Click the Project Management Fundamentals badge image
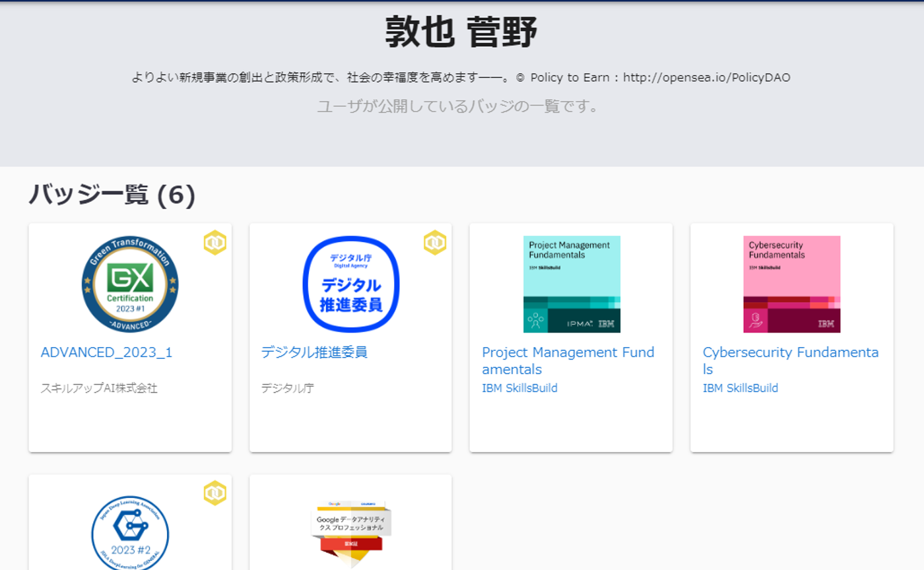 pos(571,284)
